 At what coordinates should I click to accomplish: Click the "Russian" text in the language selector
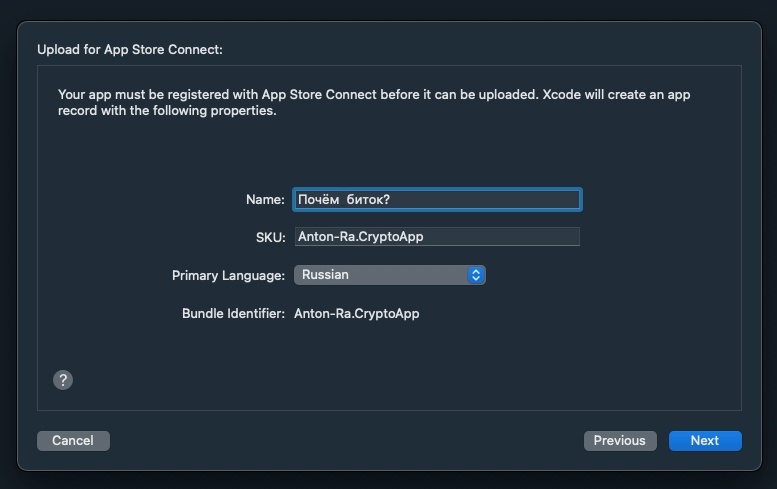click(x=325, y=275)
